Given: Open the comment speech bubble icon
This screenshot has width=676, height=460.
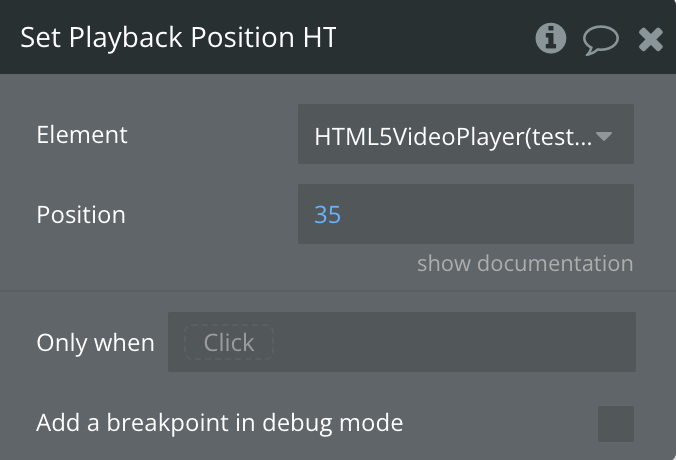Looking at the screenshot, I should tap(601, 40).
